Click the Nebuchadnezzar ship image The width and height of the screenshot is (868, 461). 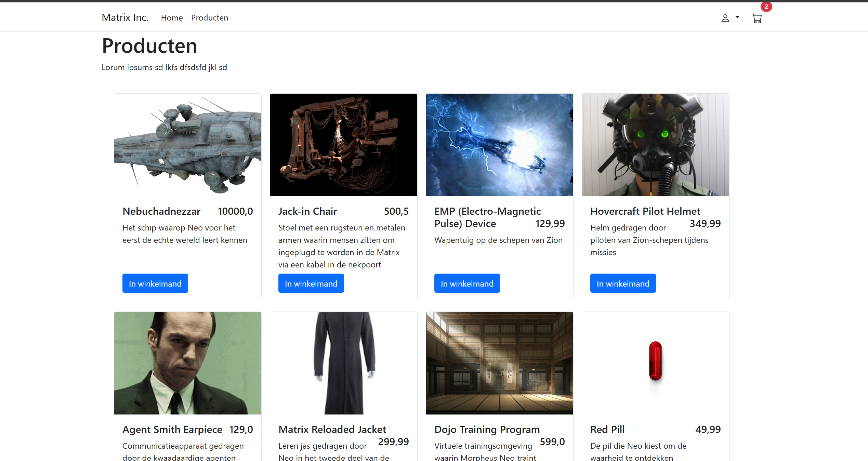[188, 145]
